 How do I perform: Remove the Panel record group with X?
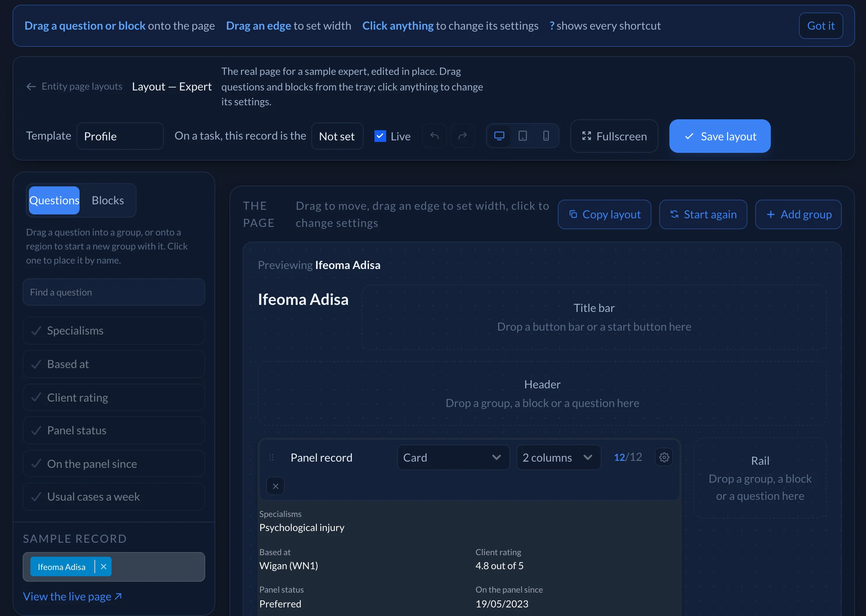[275, 486]
